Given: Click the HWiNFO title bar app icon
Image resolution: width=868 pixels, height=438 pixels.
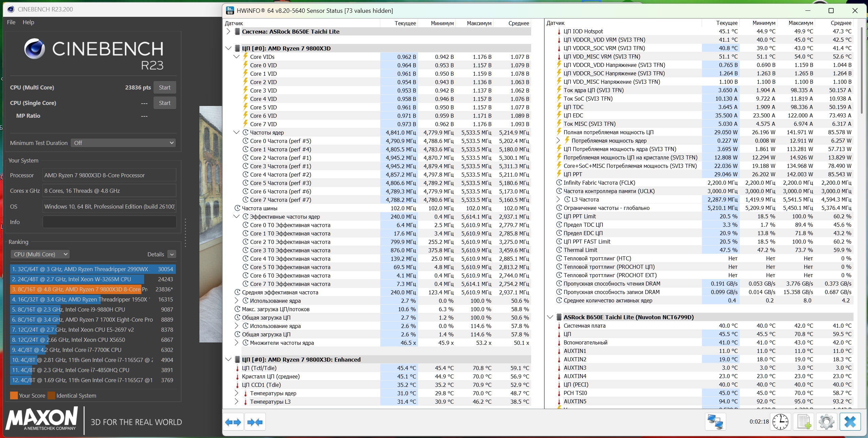Looking at the screenshot, I should (x=230, y=10).
